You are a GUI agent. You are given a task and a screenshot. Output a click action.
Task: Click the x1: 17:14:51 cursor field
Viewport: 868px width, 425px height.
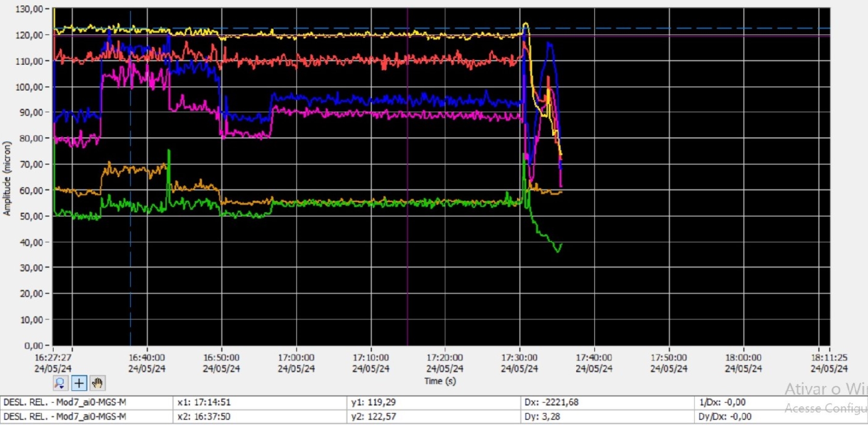click(259, 402)
